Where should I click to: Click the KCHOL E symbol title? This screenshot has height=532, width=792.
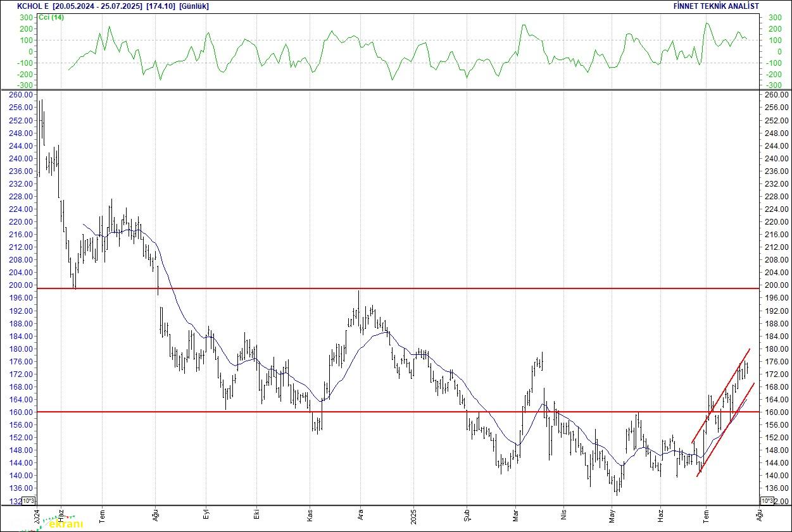[32, 6]
